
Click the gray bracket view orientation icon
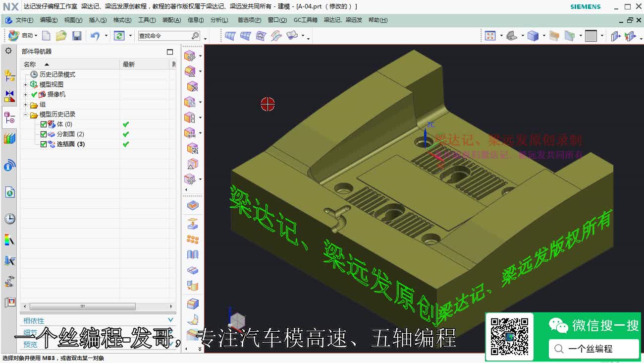pos(512,36)
